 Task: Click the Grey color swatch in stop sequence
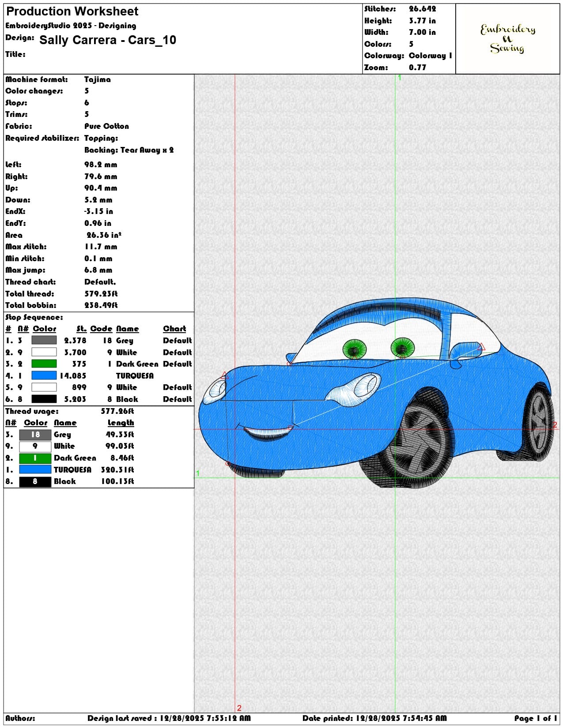coord(44,340)
